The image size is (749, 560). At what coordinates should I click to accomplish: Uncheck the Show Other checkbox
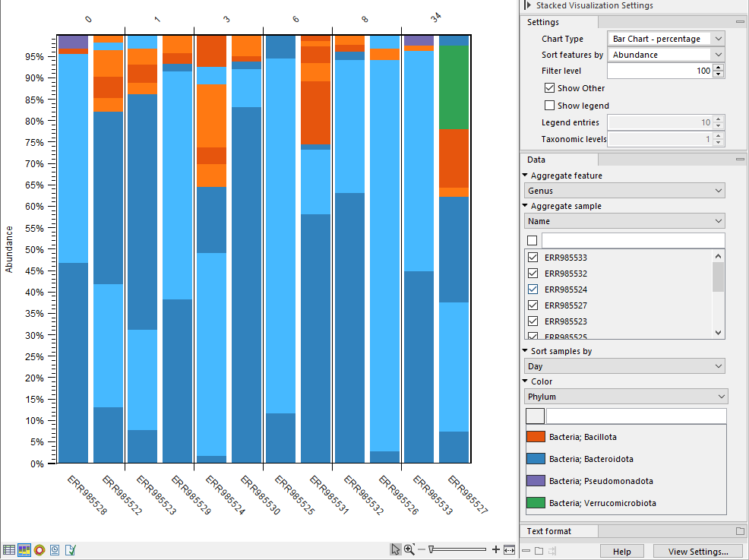tap(550, 88)
